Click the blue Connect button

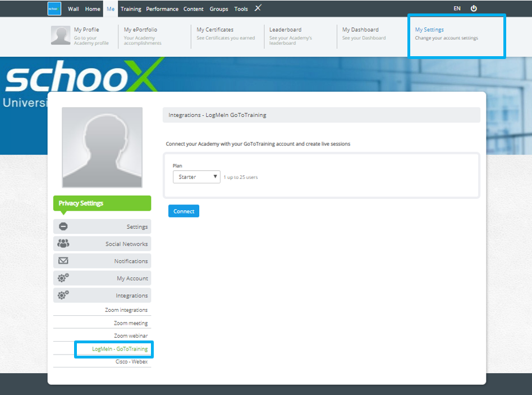[184, 211]
